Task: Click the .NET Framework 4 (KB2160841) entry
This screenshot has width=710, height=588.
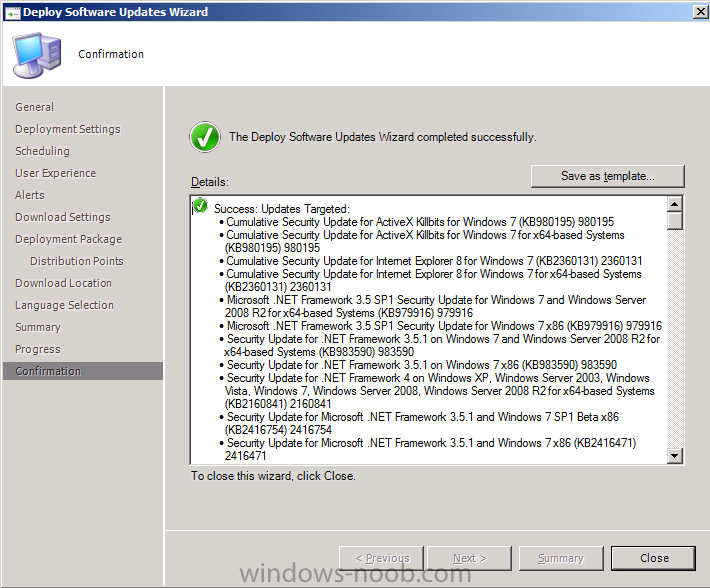Action: [439, 391]
